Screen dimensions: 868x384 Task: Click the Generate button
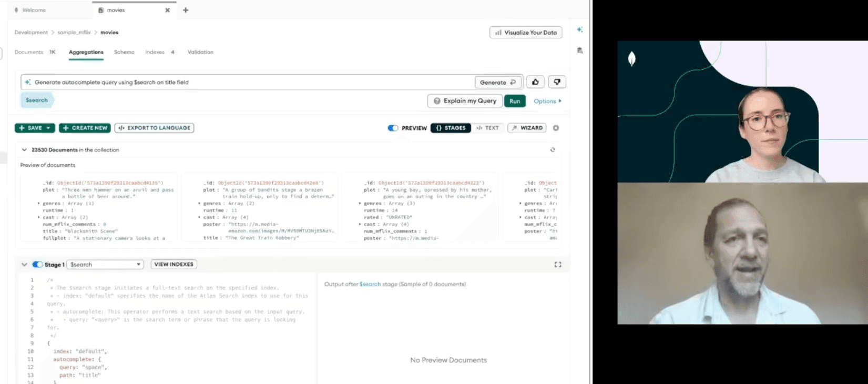[x=498, y=82]
